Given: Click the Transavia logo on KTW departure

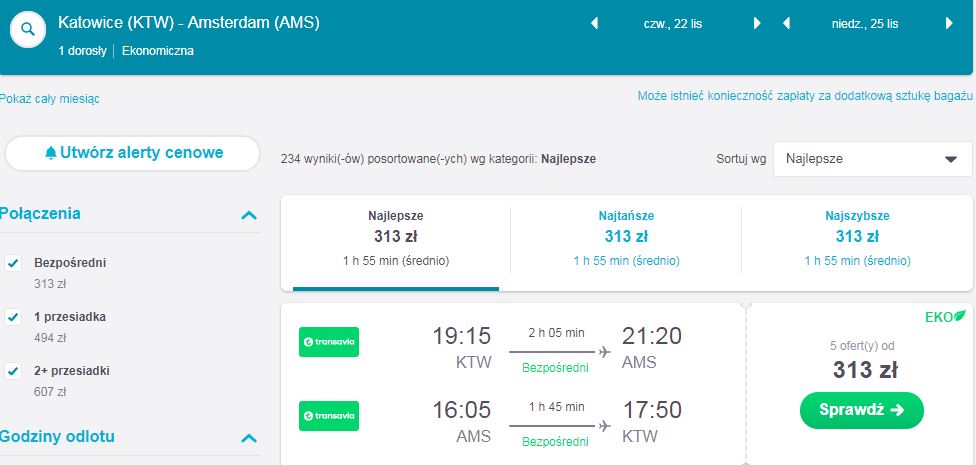Looking at the screenshot, I should pos(329,342).
